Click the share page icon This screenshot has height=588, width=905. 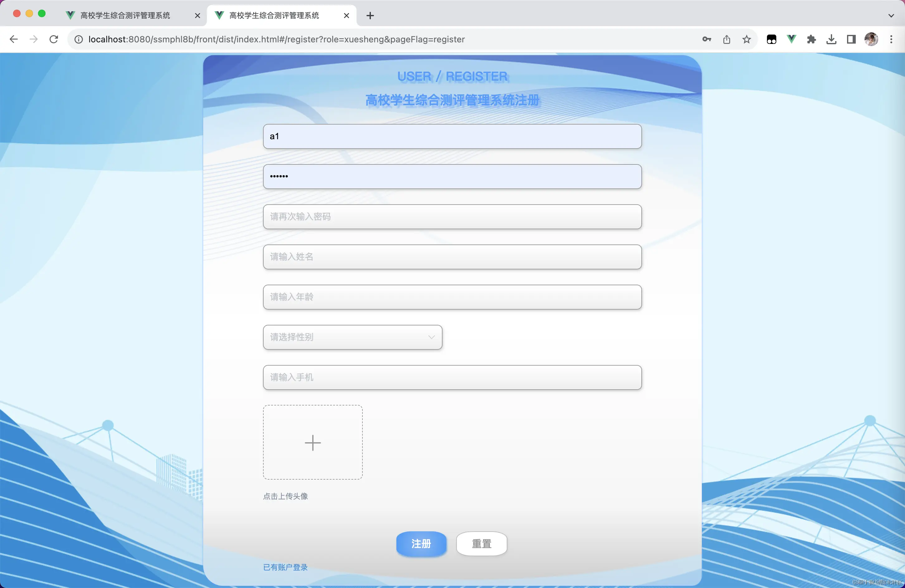click(727, 39)
